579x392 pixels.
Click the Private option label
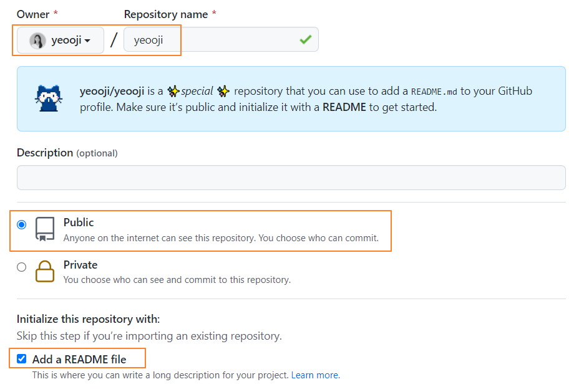[x=80, y=265]
